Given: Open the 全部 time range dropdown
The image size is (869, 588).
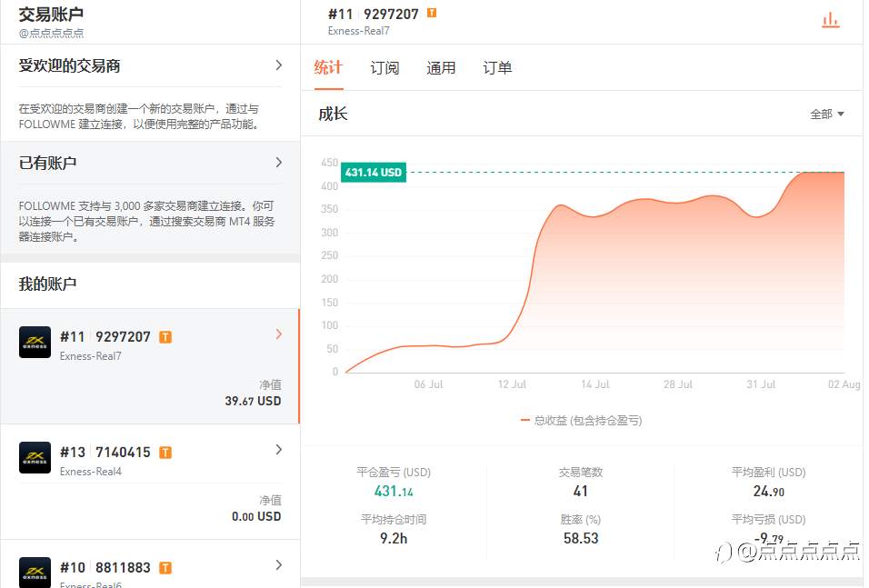Looking at the screenshot, I should tap(827, 115).
